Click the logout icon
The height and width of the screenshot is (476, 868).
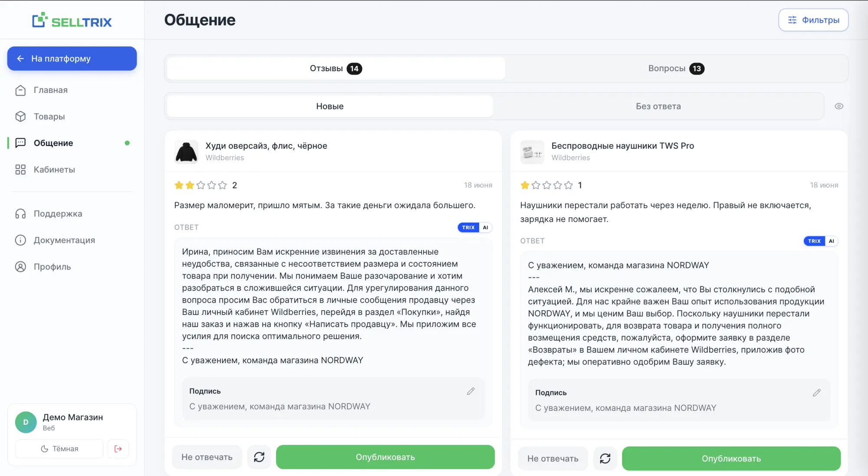tap(118, 449)
